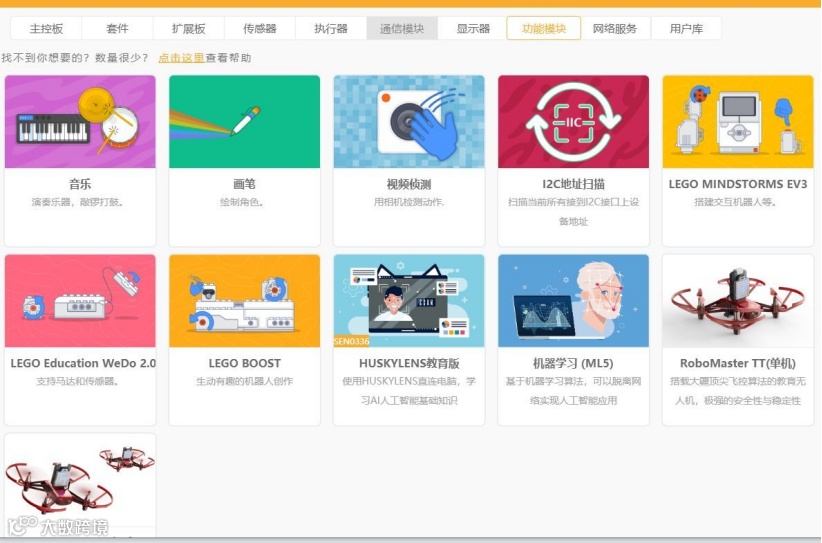Click the 功能模块 tab
Viewport: 822px width, 543px height.
[544, 28]
